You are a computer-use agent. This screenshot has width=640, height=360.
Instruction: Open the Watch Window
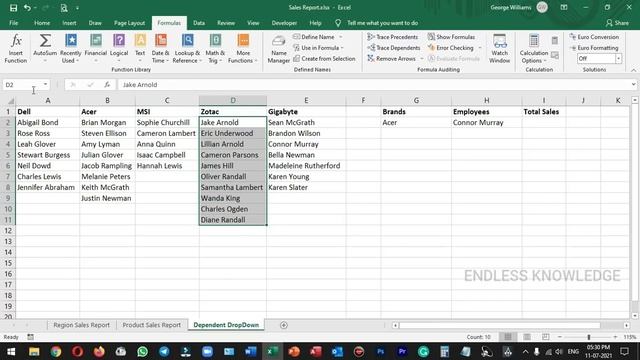(x=499, y=48)
